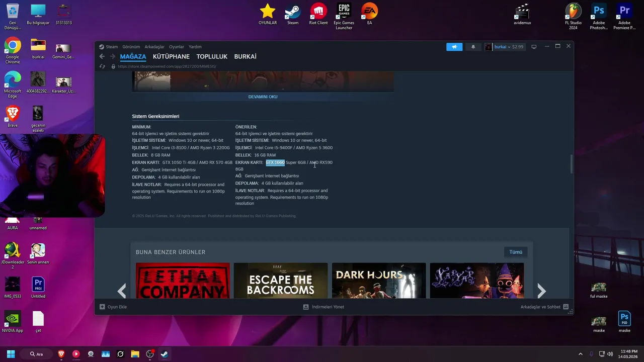Open the Bu bilgisayar desktop icon

click(38, 14)
